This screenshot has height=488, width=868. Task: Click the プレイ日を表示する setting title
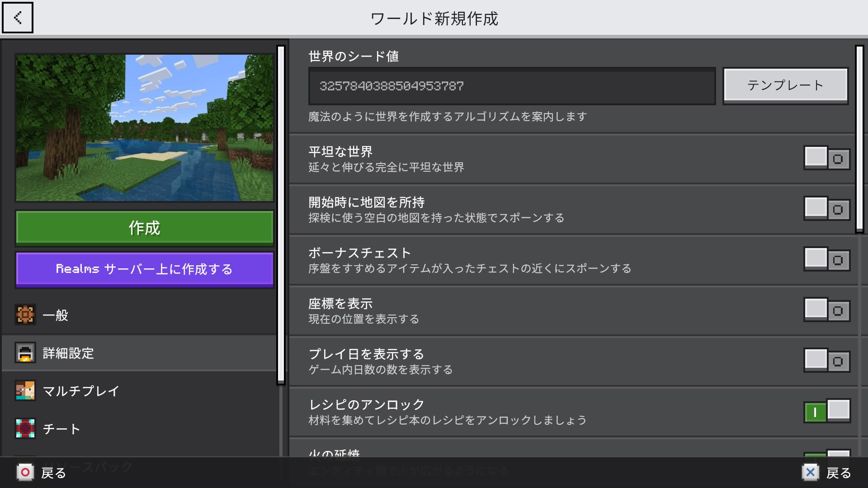click(x=366, y=354)
